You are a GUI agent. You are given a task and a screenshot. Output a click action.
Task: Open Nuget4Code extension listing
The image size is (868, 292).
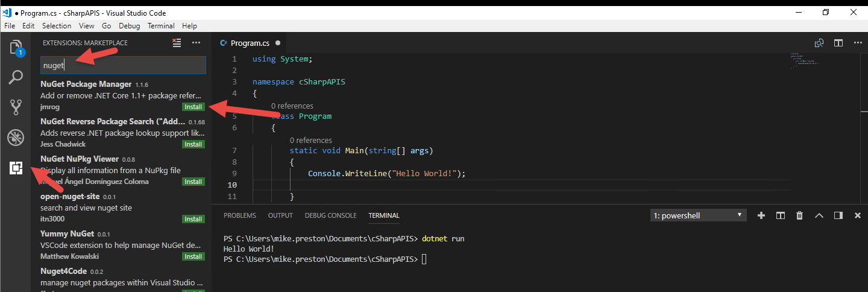point(121,278)
